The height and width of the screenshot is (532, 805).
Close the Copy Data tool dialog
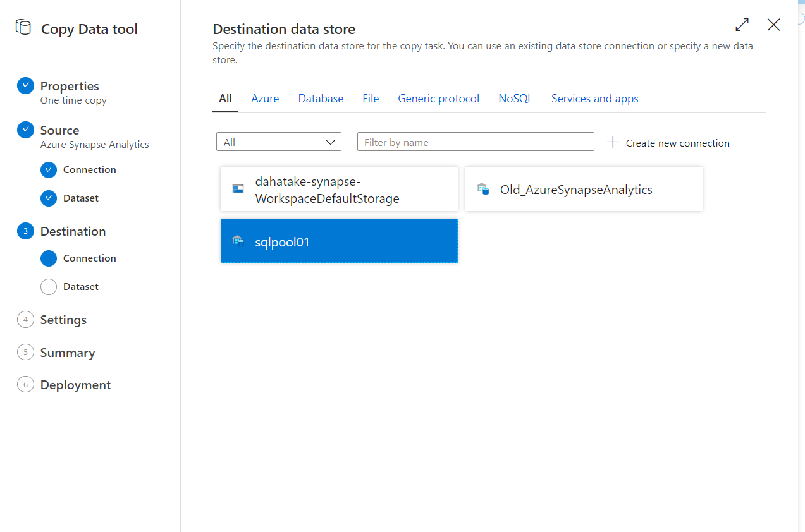(773, 25)
